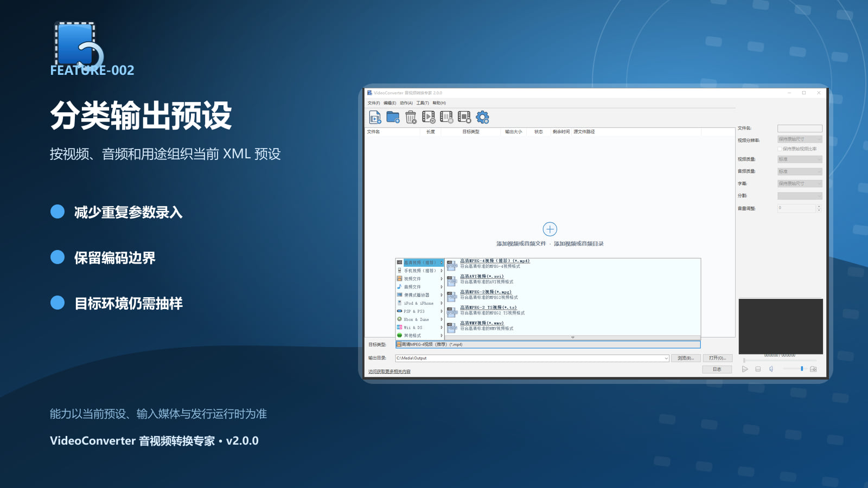Click the 添加视频或音频目录 link

578,244
